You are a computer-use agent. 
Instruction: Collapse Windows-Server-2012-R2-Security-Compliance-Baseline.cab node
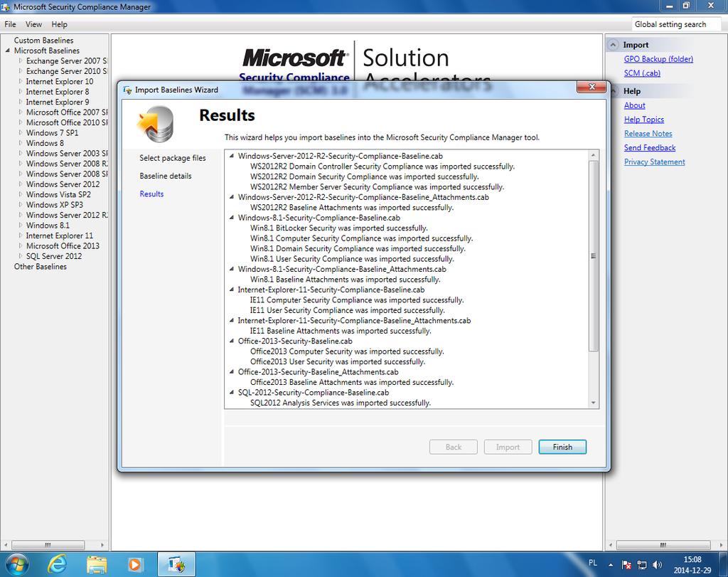pyautogui.click(x=232, y=156)
